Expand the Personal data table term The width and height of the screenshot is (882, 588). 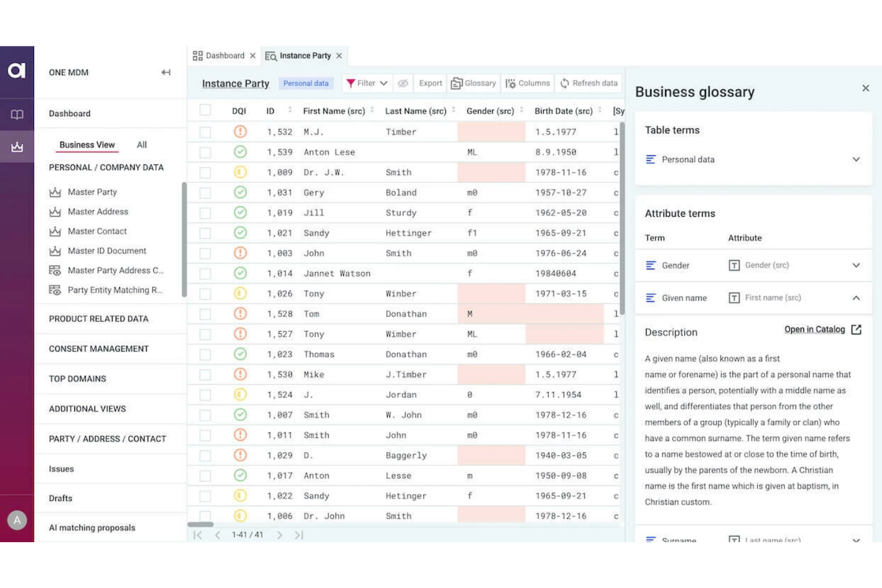tap(856, 160)
